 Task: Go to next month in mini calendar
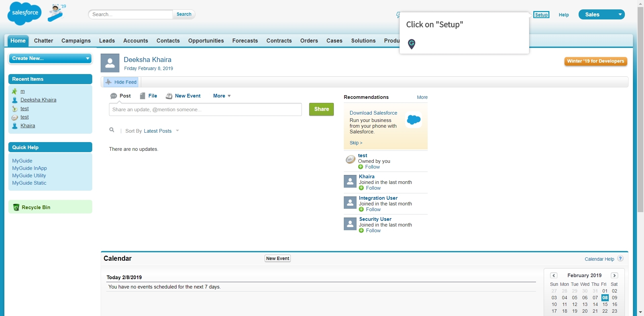(x=614, y=275)
